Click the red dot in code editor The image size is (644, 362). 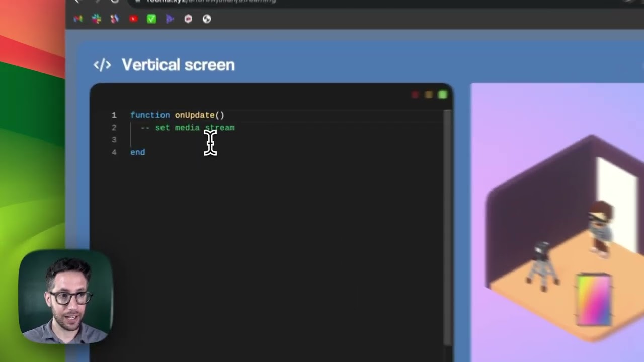coord(415,95)
